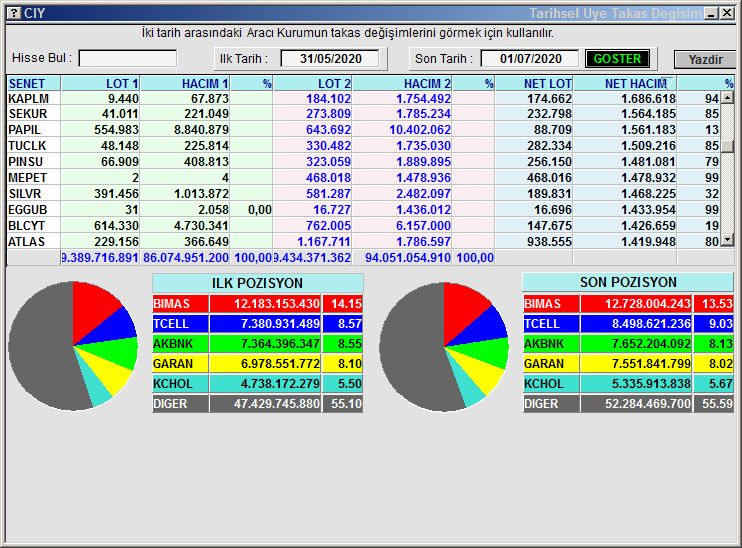Select the BLCYT row
Viewport: 742px width, 548px height.
click(363, 226)
